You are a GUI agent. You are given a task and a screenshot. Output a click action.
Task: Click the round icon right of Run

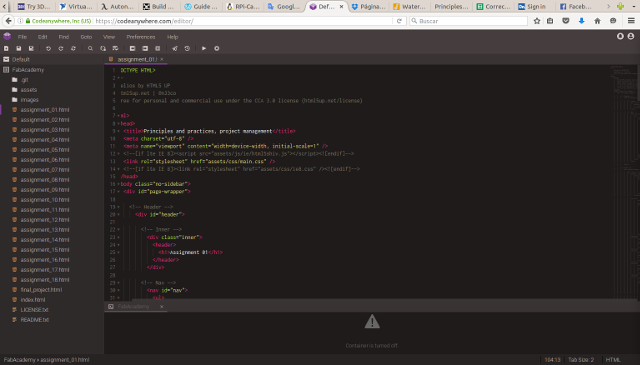[217, 48]
